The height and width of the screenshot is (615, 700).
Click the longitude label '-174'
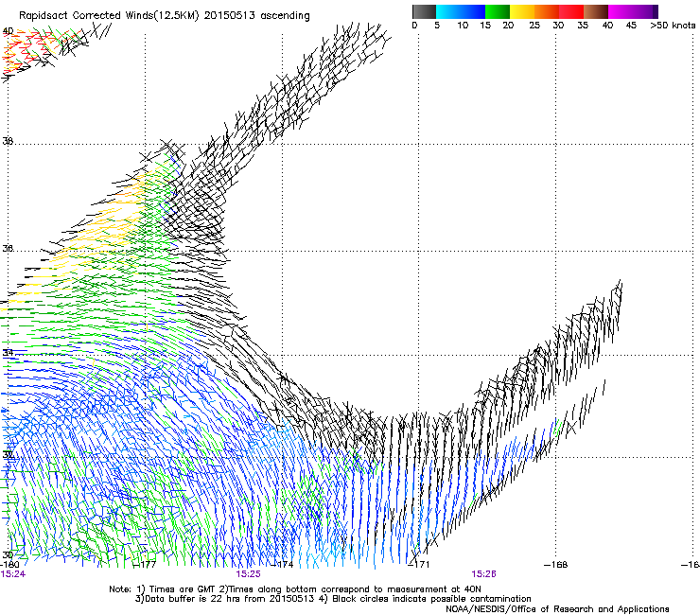(x=282, y=565)
